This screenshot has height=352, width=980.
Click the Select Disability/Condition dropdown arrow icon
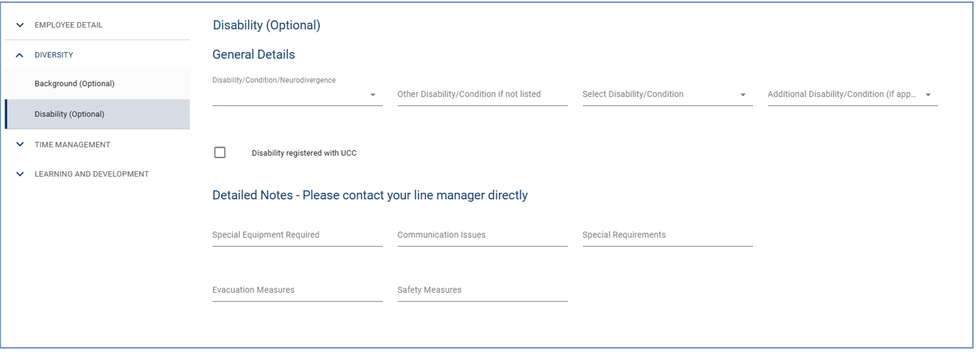tap(743, 94)
